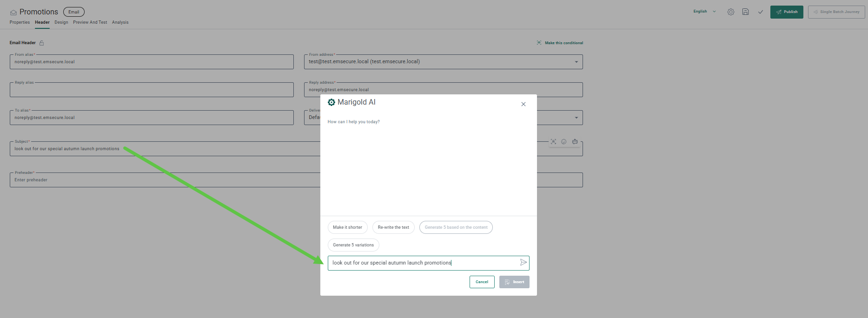Click the lock icon beside Email Header
The image size is (868, 318).
pyautogui.click(x=41, y=43)
